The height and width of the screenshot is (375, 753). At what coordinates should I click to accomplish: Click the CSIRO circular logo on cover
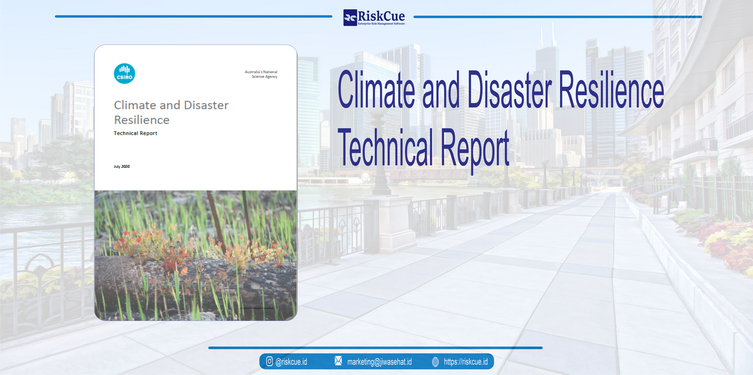(x=124, y=73)
